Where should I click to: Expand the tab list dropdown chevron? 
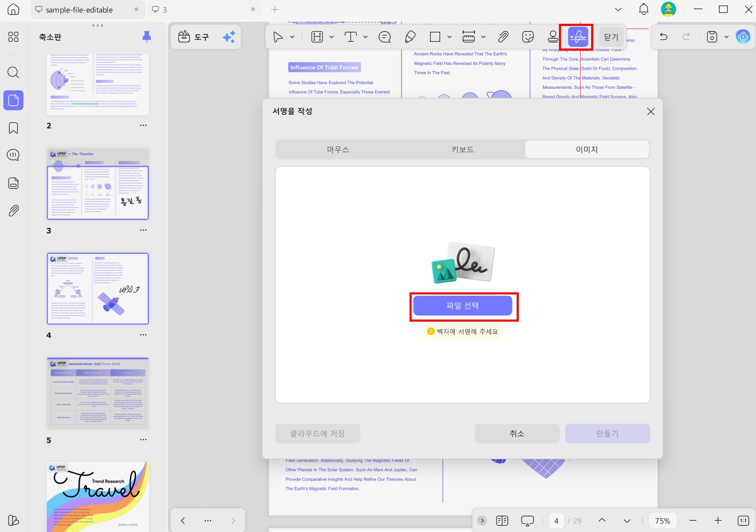pos(618,9)
